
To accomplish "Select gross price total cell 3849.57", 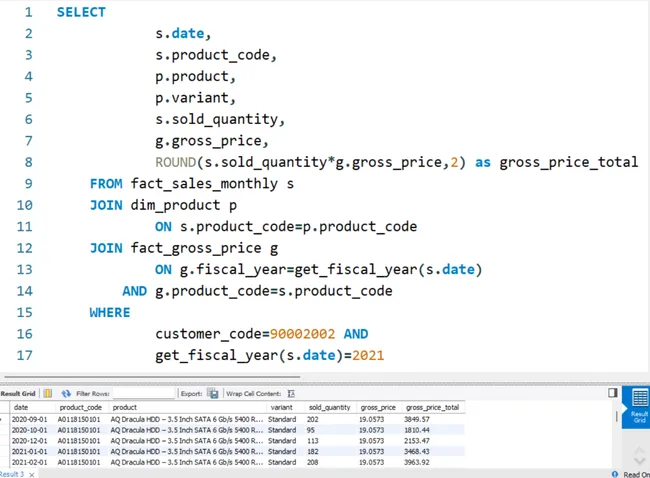I will pos(417,419).
